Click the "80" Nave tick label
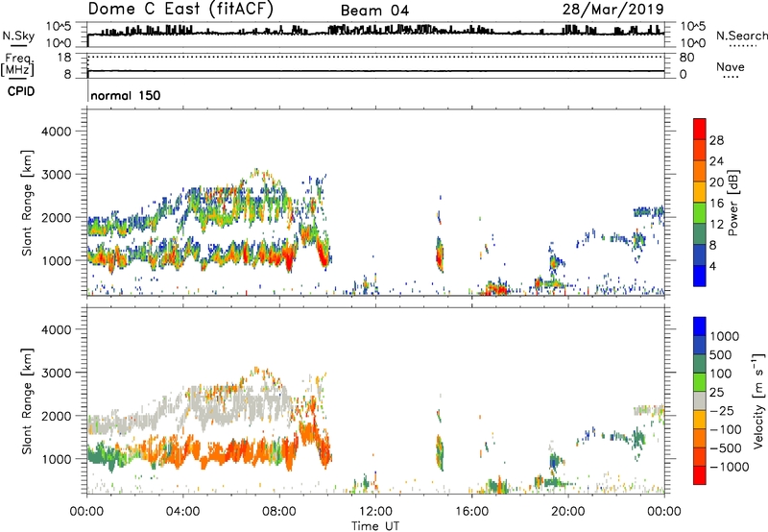The image size is (768, 532). click(x=686, y=58)
